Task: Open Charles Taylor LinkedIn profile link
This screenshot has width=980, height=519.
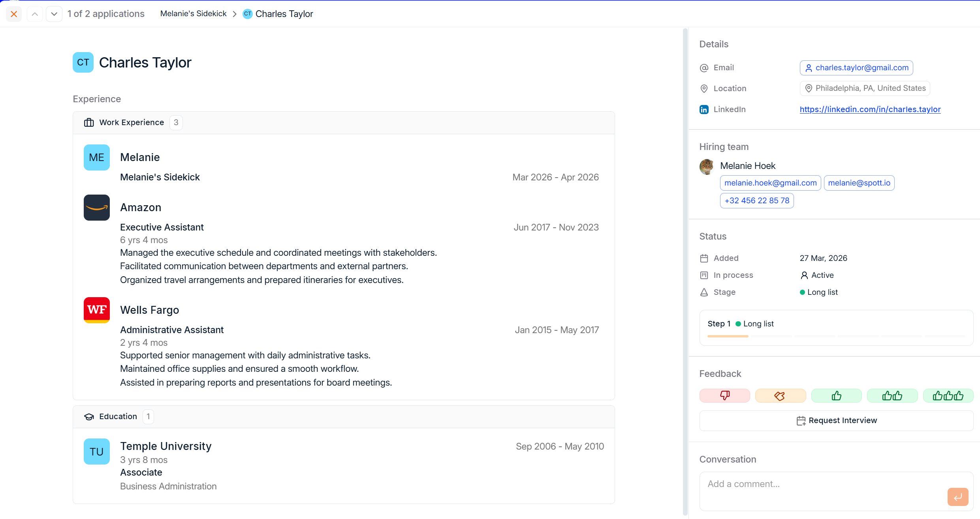Action: [870, 109]
